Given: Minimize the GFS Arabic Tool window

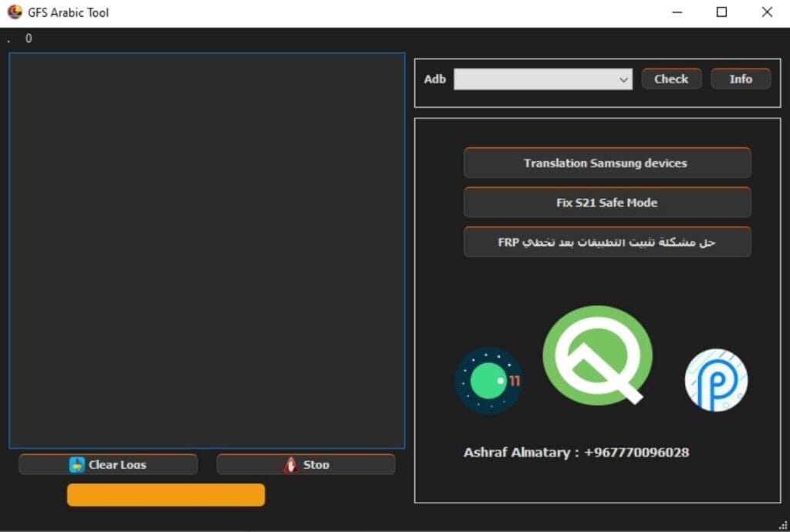Looking at the screenshot, I should click(x=677, y=12).
